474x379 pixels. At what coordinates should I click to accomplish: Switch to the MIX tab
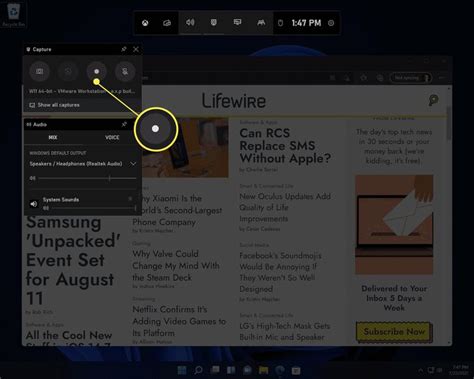pyautogui.click(x=53, y=137)
